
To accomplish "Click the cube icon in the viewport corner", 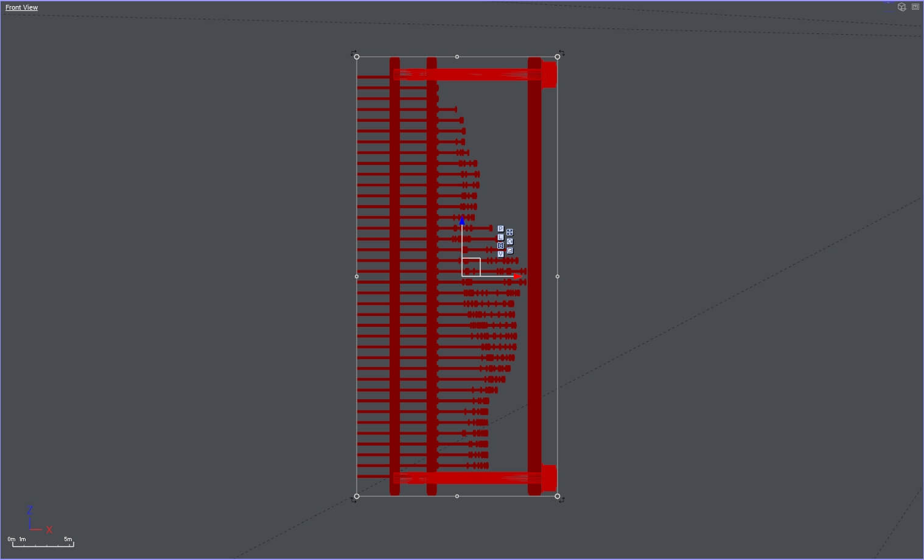I will [902, 7].
